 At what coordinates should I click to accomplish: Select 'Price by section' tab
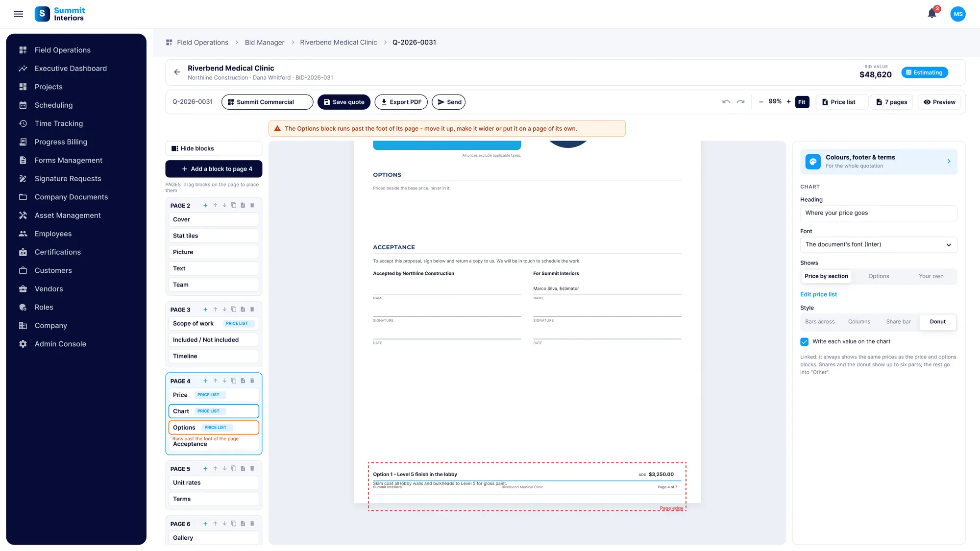826,276
